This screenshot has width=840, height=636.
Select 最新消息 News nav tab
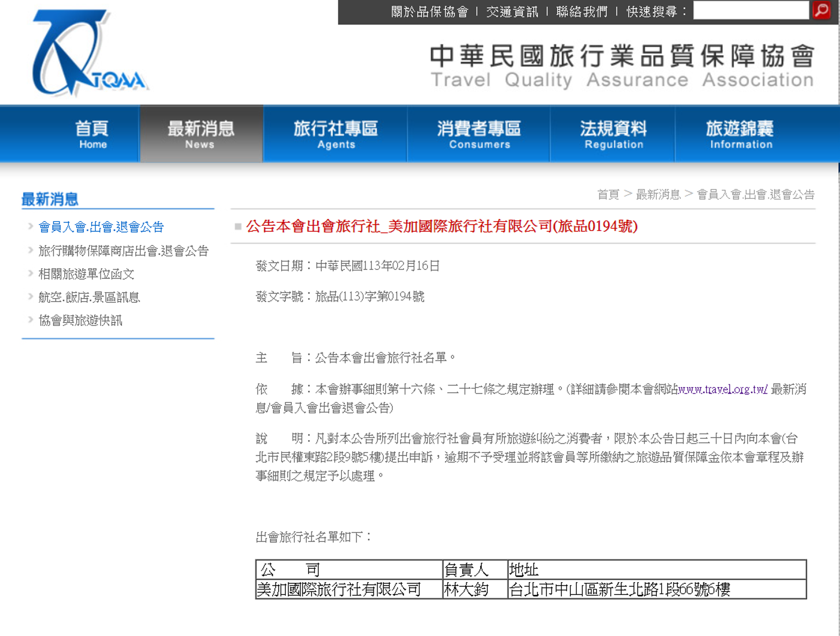tap(201, 134)
